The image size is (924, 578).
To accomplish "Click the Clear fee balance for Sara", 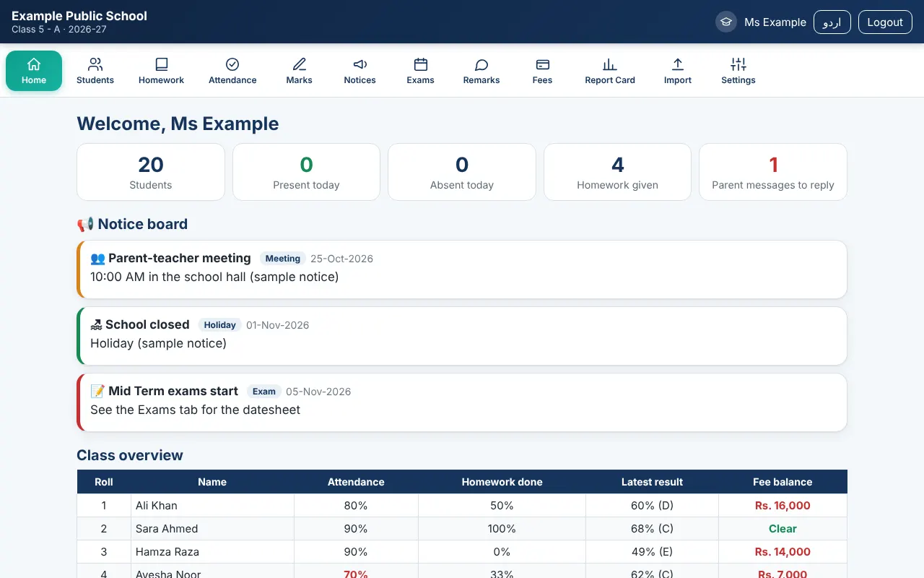I will coord(783,529).
